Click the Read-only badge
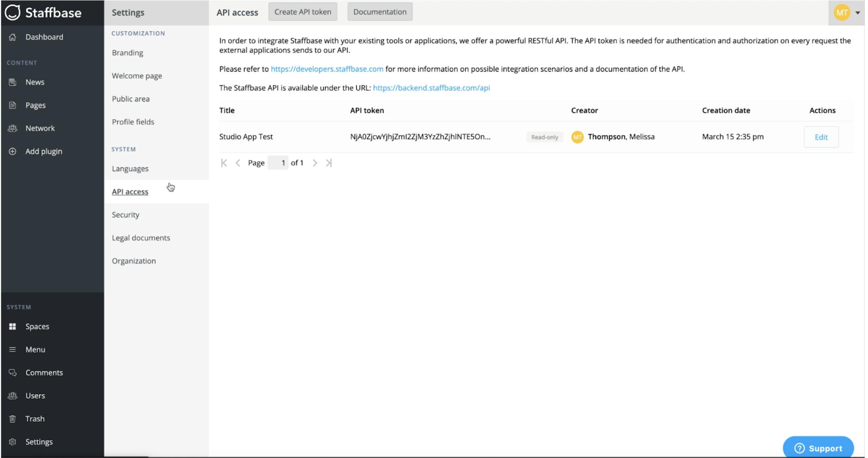 (545, 137)
